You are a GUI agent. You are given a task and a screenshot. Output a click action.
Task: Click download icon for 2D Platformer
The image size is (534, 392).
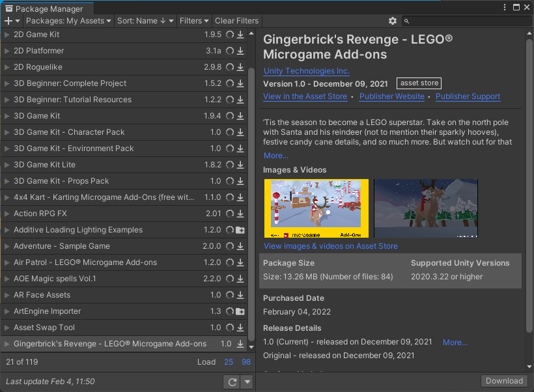point(240,51)
